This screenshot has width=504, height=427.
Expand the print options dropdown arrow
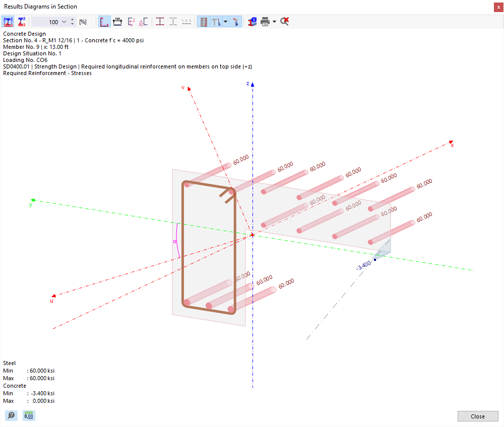coord(274,22)
